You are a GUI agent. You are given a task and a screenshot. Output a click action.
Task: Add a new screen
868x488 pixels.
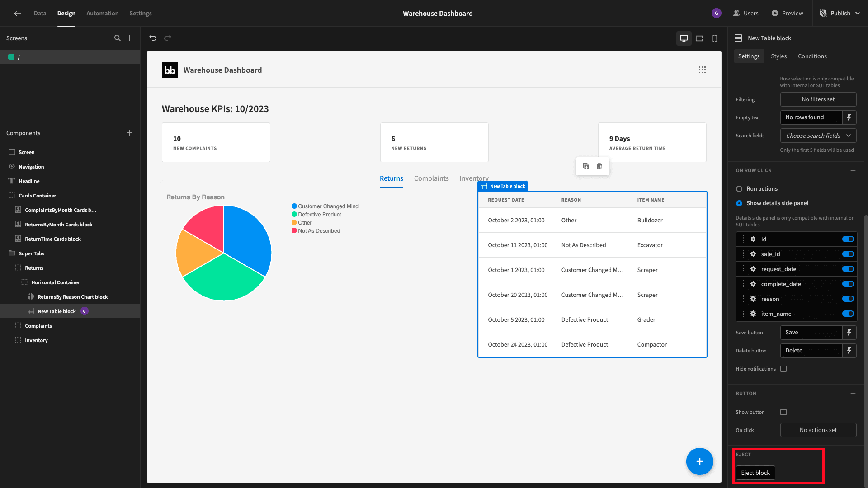click(x=130, y=38)
